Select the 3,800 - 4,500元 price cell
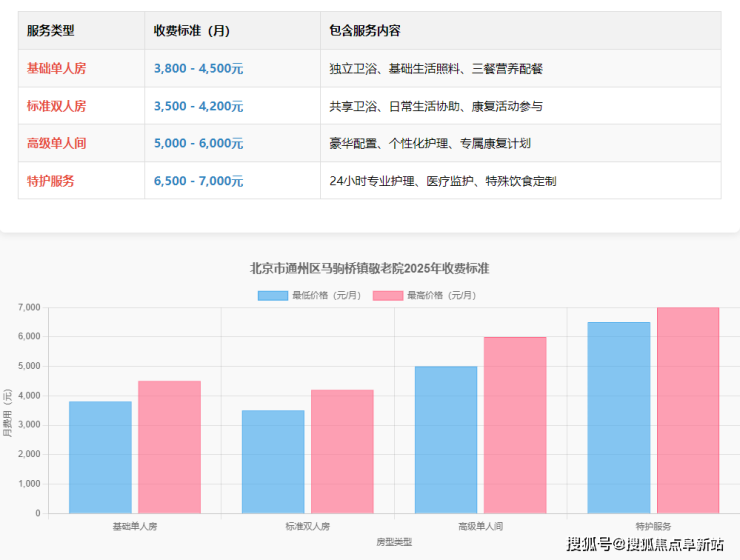The image size is (740, 560). 198,69
